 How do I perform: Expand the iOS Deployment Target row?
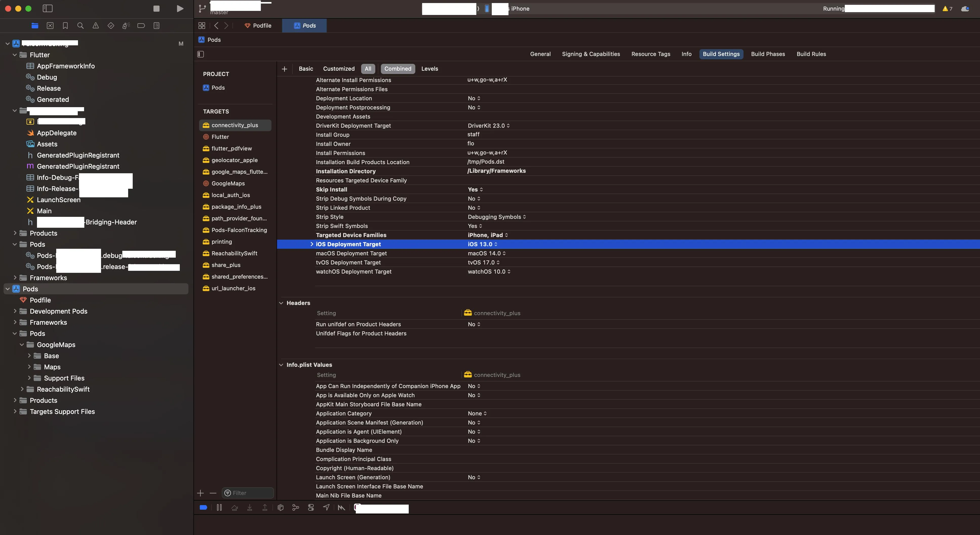[311, 244]
